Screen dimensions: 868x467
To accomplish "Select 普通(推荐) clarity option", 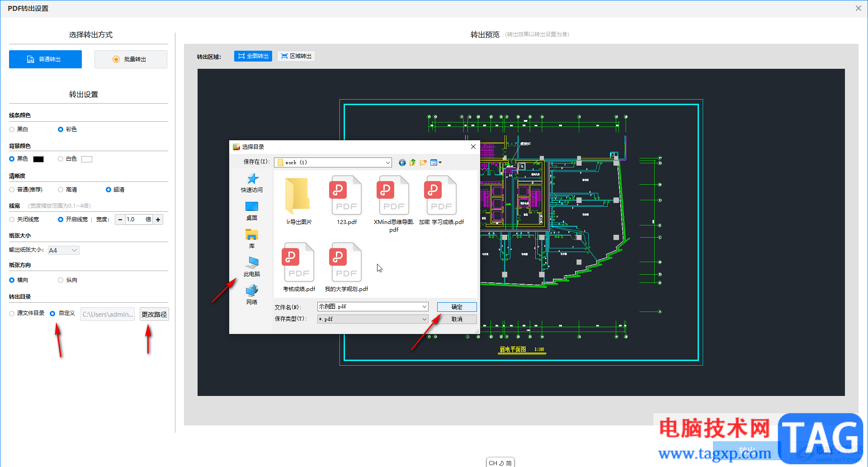I will coord(26,190).
